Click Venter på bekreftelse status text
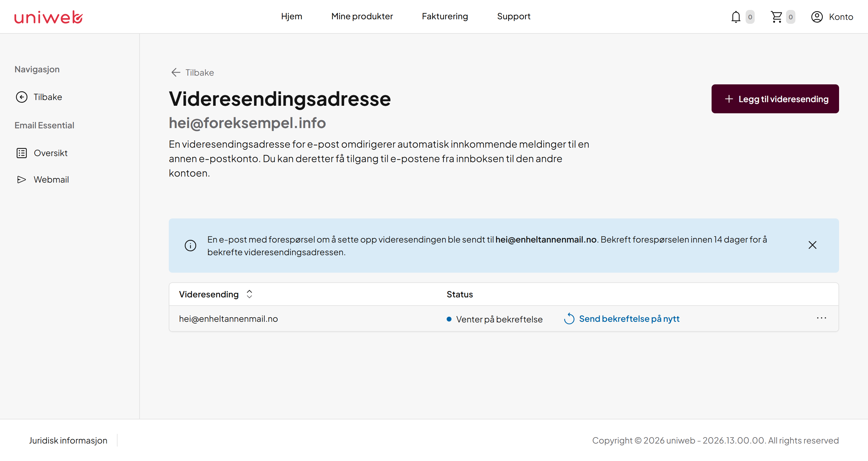The width and height of the screenshot is (868, 461). pos(499,319)
